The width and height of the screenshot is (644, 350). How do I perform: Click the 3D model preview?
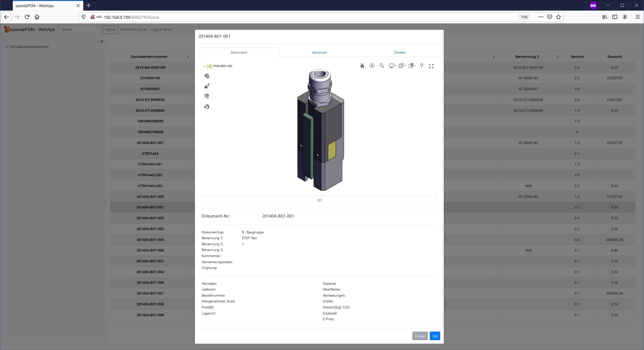coord(320,130)
